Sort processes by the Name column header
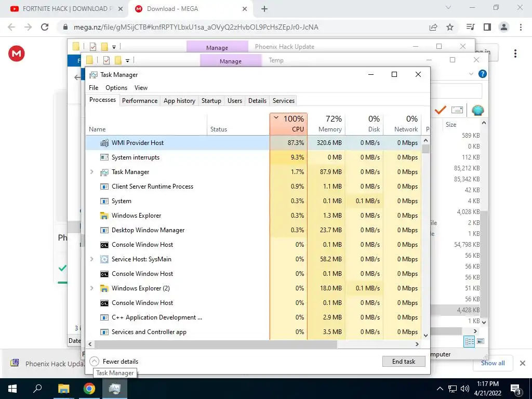Screen dimensions: 532x399 [147, 124]
